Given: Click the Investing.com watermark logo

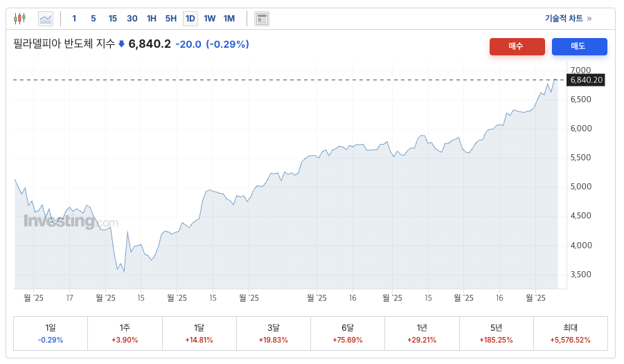Looking at the screenshot, I should [71, 221].
